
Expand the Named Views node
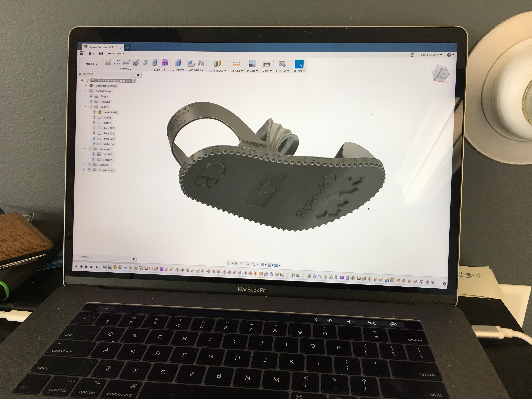86,91
